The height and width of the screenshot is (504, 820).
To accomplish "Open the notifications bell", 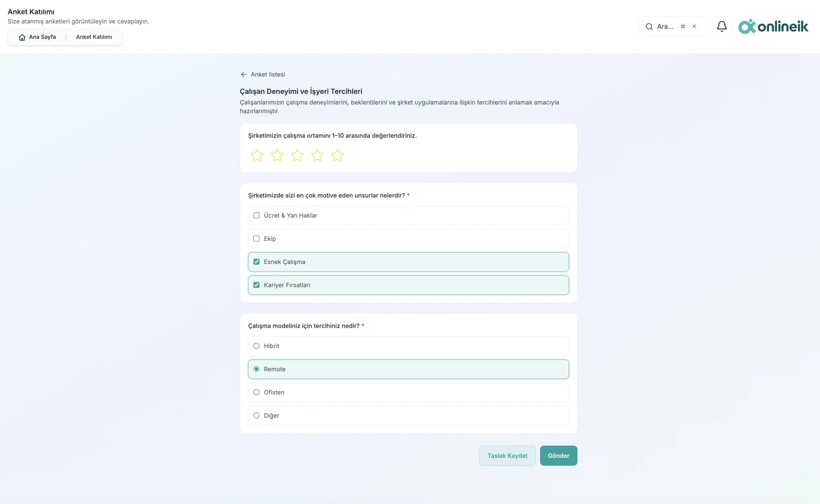I will 722,27.
